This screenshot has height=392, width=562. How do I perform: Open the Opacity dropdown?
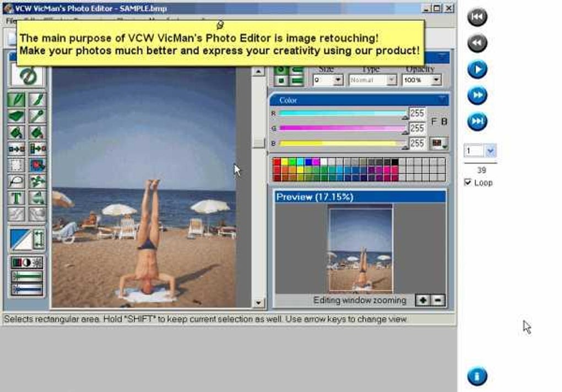pyautogui.click(x=436, y=80)
